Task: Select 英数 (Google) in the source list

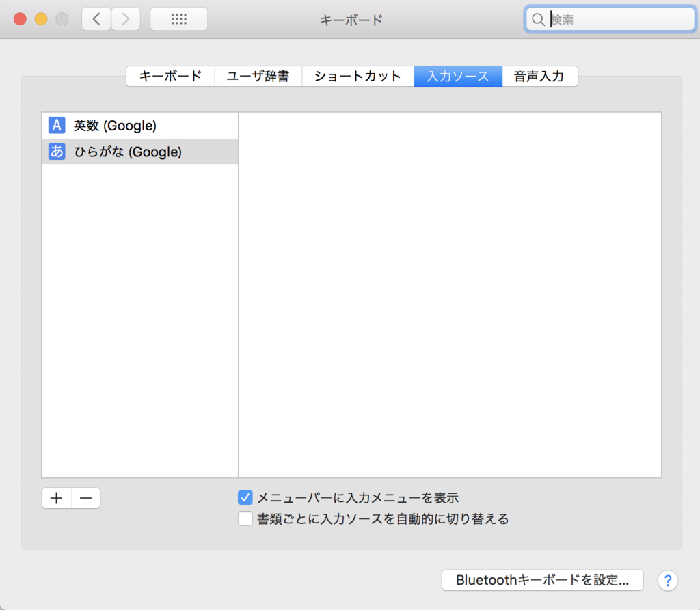Action: coord(139,126)
